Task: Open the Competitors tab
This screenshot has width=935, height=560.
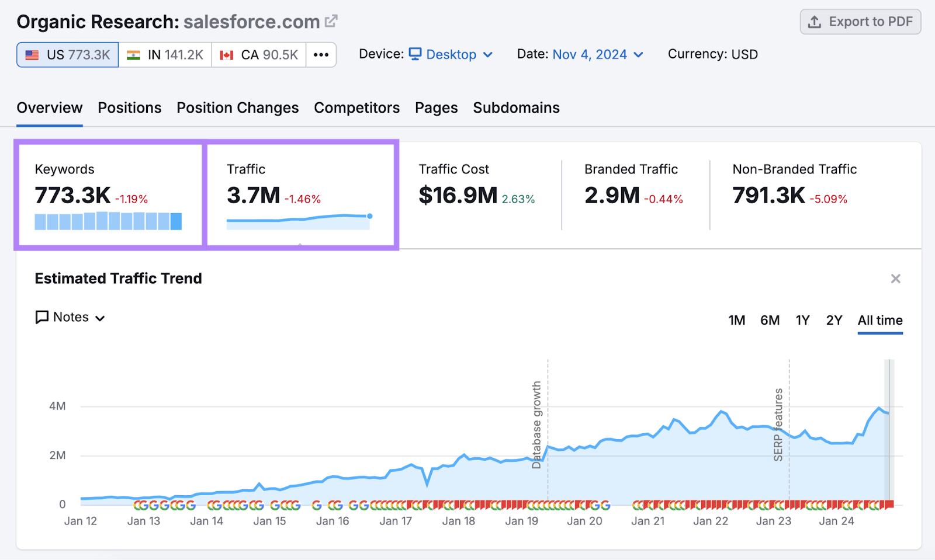Action: pyautogui.click(x=356, y=107)
